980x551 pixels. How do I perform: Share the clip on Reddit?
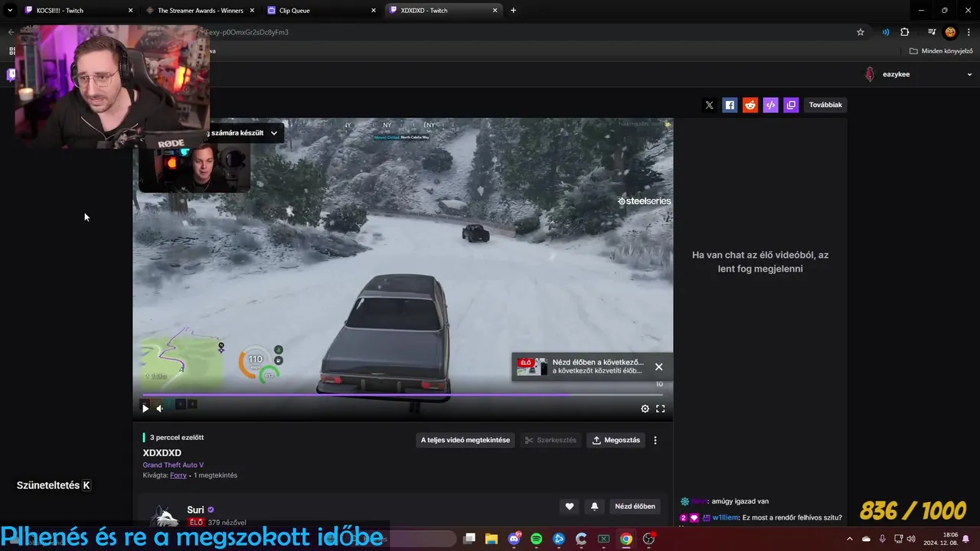click(x=750, y=105)
